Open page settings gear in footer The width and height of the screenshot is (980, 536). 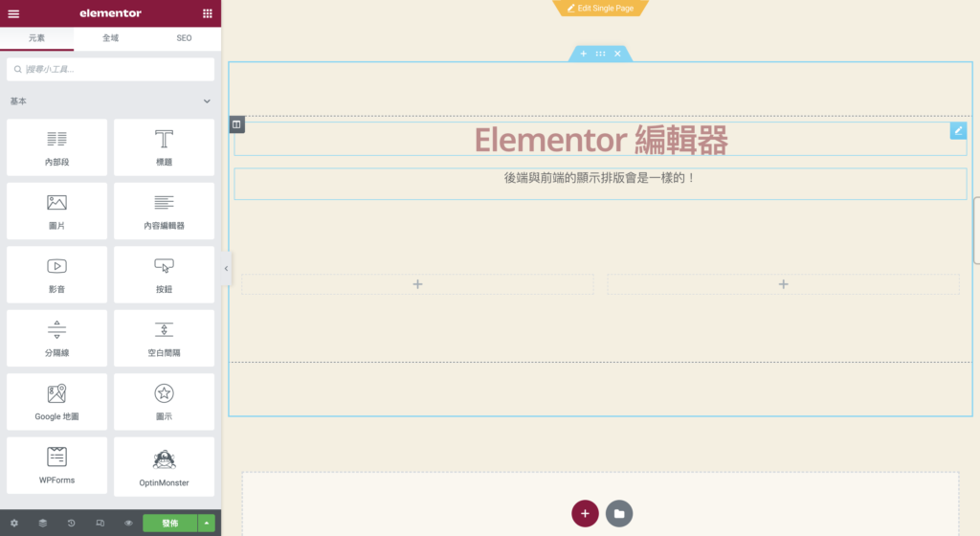pyautogui.click(x=14, y=523)
